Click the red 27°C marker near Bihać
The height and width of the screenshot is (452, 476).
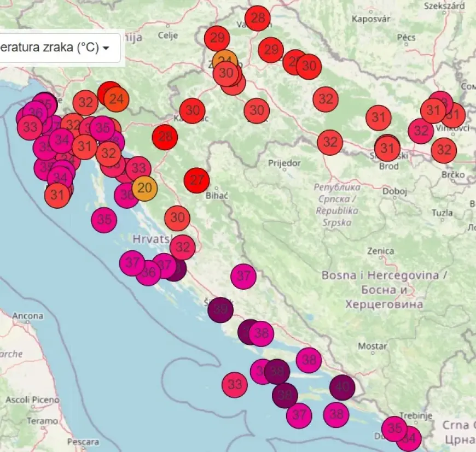[195, 179]
